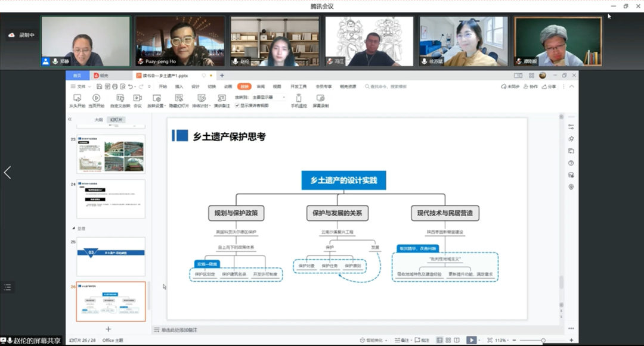Screen dimensions: 644x346
Task: Click the search command input field
Action: (x=386, y=86)
